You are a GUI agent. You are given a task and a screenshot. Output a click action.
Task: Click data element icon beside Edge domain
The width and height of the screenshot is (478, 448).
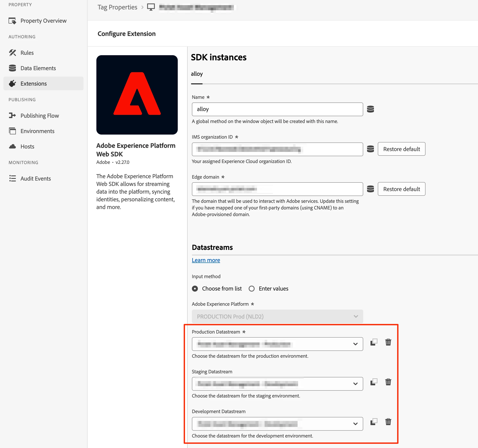370,189
